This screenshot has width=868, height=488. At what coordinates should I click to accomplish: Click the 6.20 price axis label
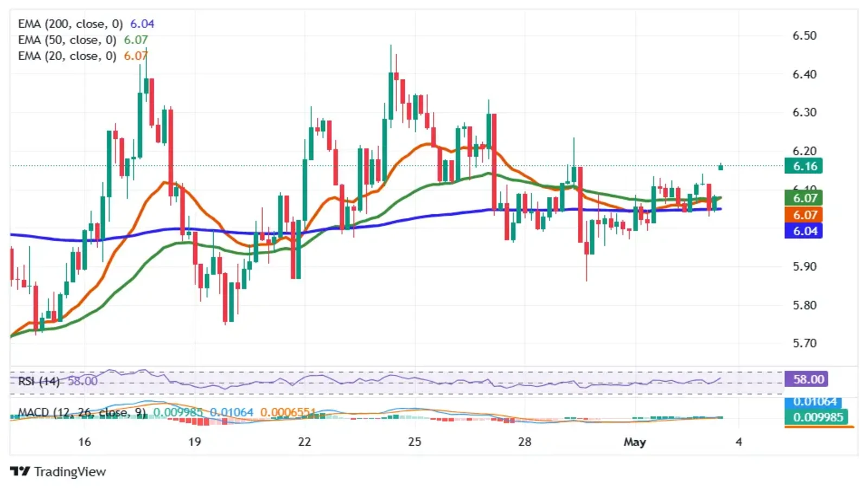804,151
